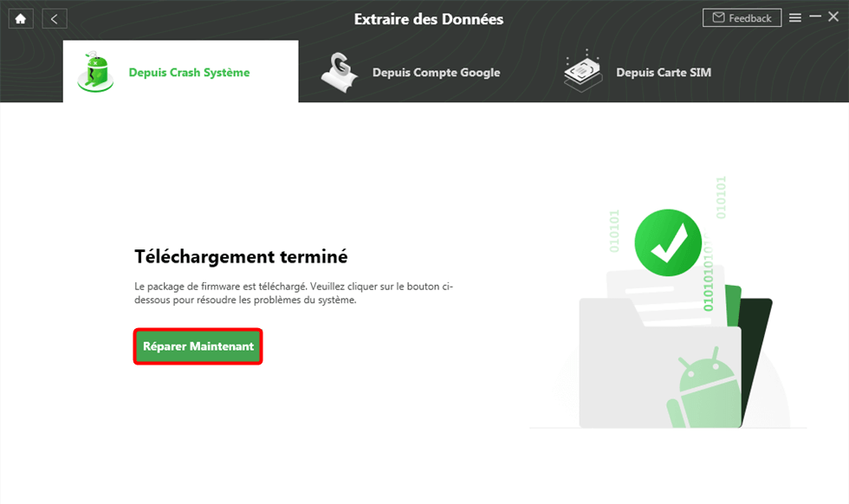This screenshot has height=504, width=849.
Task: Close the window with the X button
Action: [833, 17]
